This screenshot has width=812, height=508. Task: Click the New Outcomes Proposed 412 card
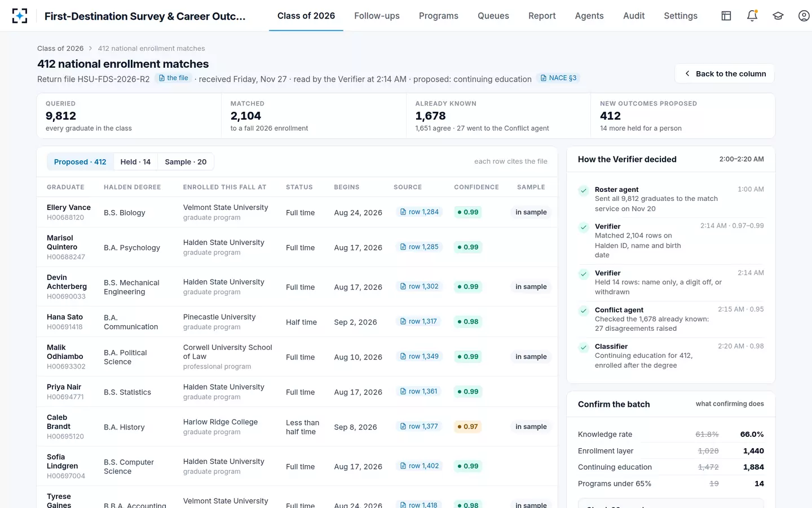683,116
